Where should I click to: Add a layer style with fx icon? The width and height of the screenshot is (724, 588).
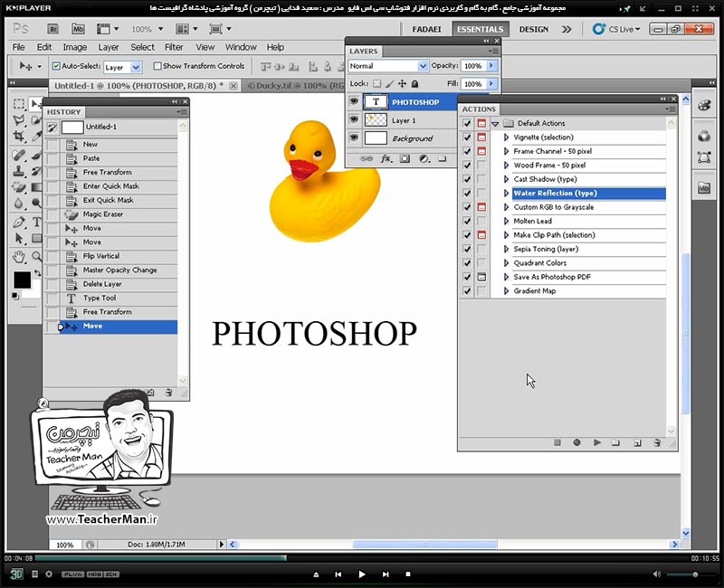(x=386, y=159)
